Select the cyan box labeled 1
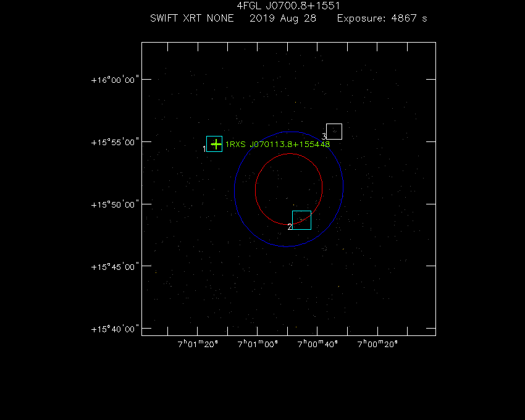This screenshot has width=525, height=420. pos(214,144)
